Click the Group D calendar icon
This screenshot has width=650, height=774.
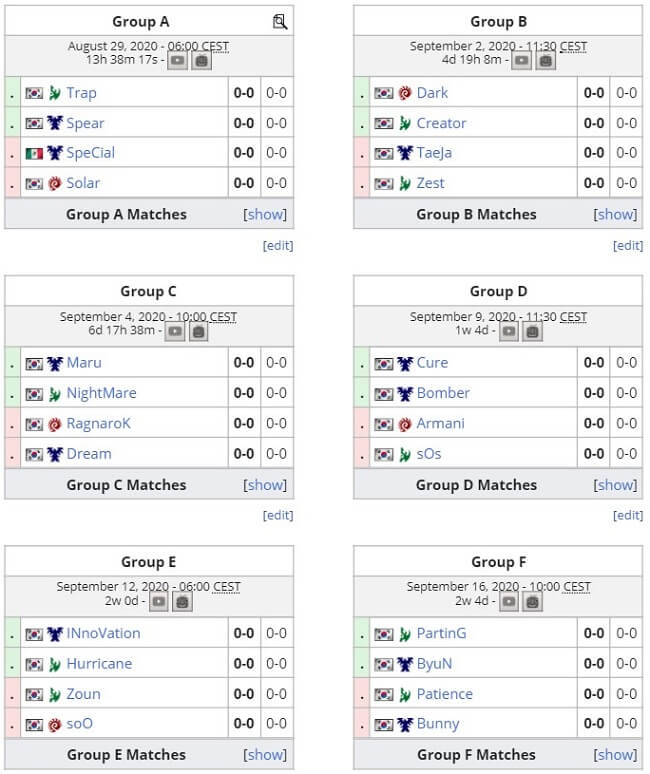[x=533, y=331]
